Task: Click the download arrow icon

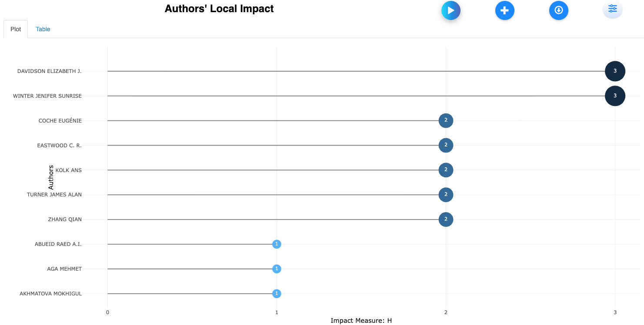Action: pyautogui.click(x=558, y=10)
